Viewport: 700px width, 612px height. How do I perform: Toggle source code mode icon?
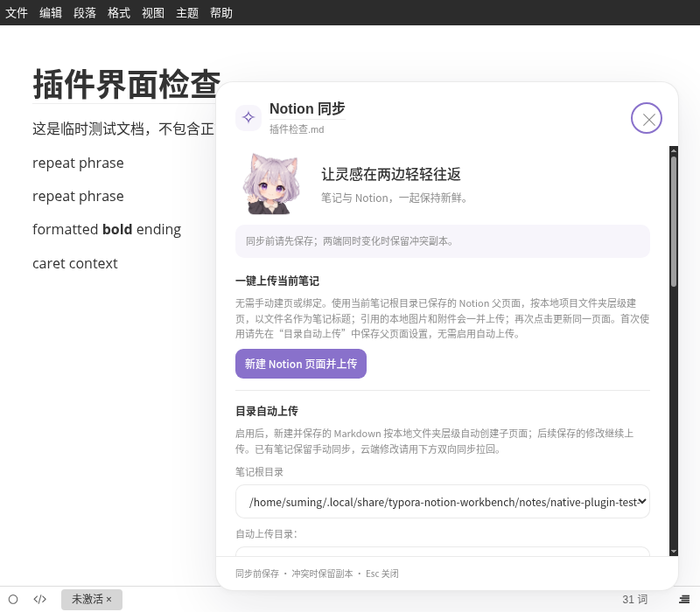[x=39, y=599]
